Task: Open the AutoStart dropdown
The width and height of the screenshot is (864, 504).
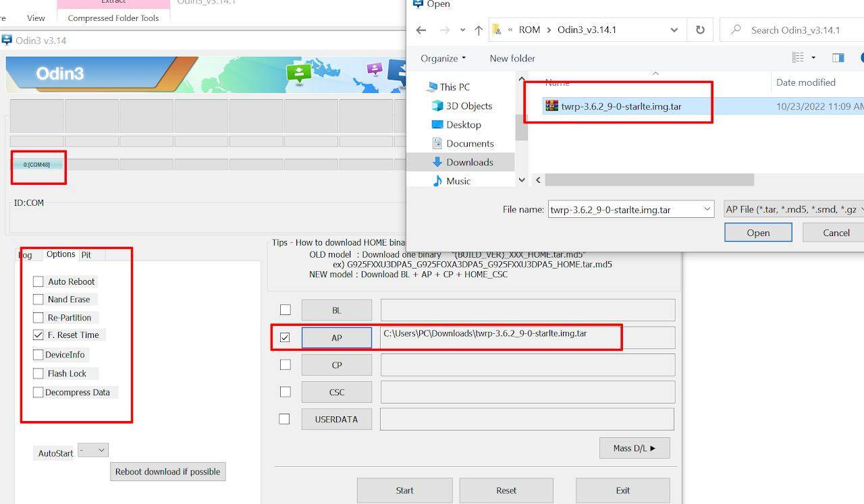Action: [93, 450]
